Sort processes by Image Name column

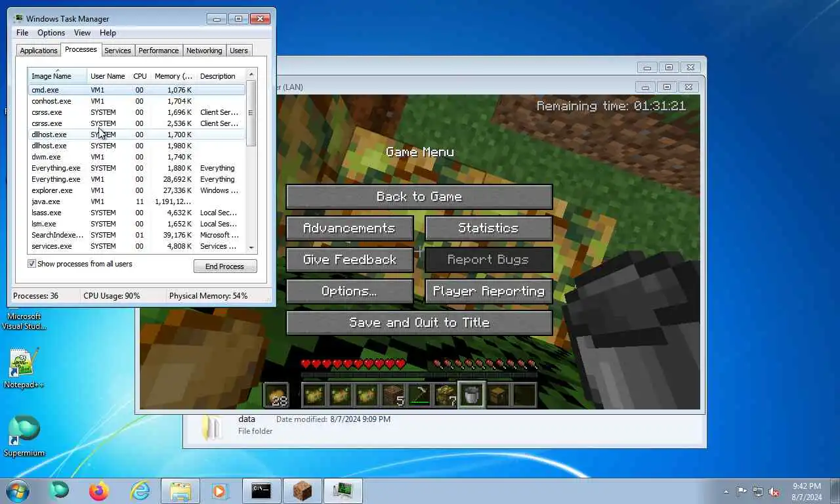tap(57, 76)
